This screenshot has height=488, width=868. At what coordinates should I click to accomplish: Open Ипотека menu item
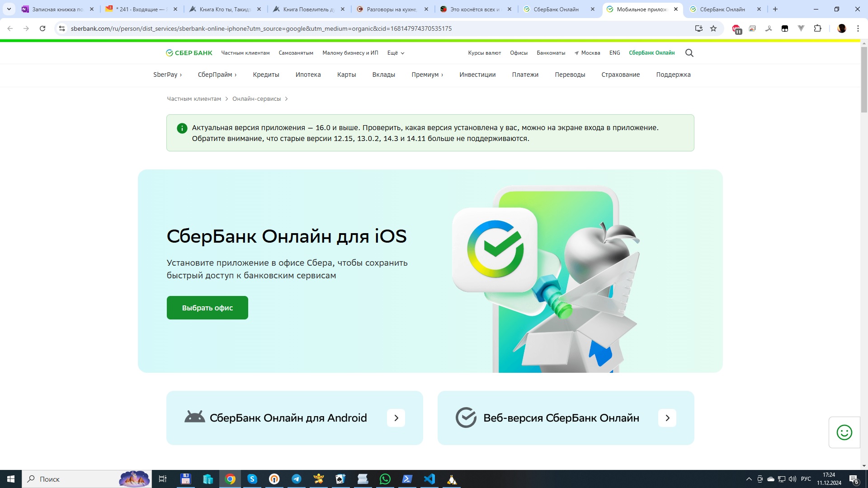point(308,75)
